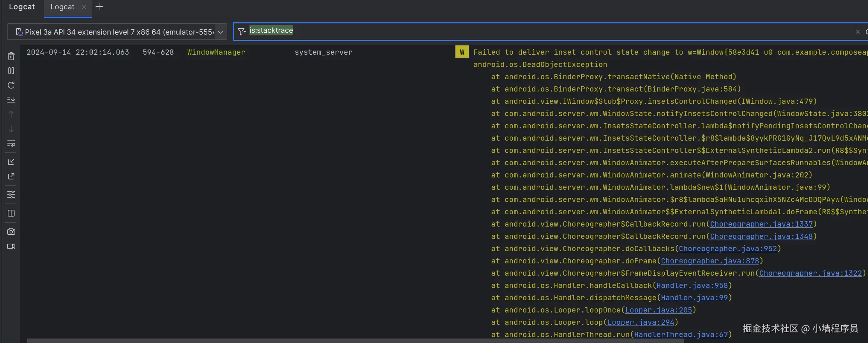Expand the filter history funnel dropdown
This screenshot has height=343, width=868.
242,32
